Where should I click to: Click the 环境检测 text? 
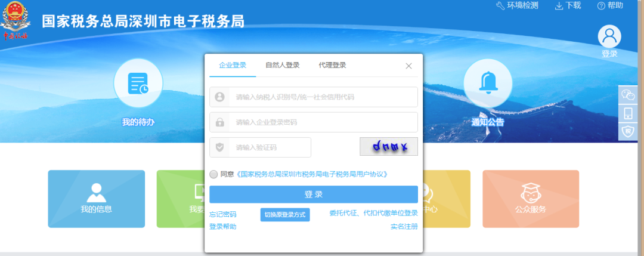pyautogui.click(x=523, y=5)
